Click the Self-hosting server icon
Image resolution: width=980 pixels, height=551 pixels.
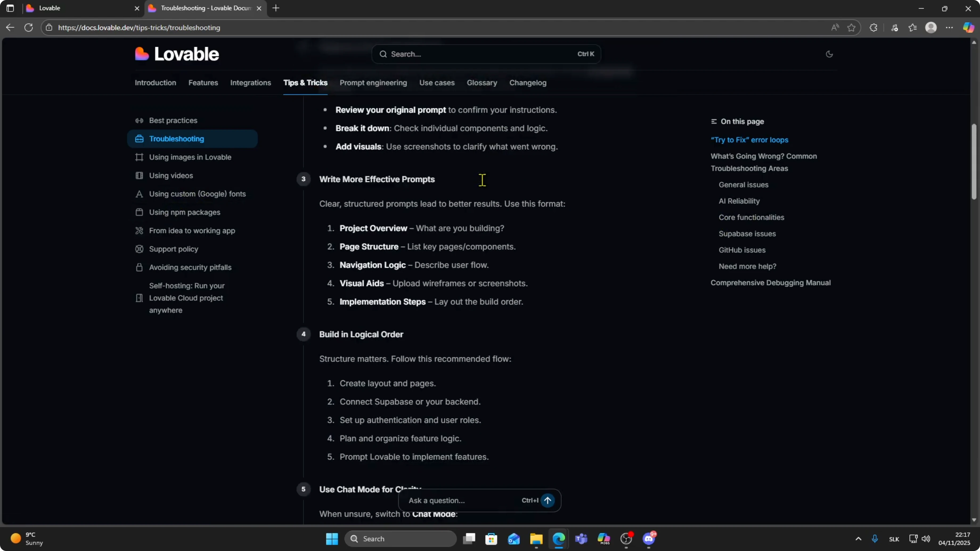[x=139, y=298]
